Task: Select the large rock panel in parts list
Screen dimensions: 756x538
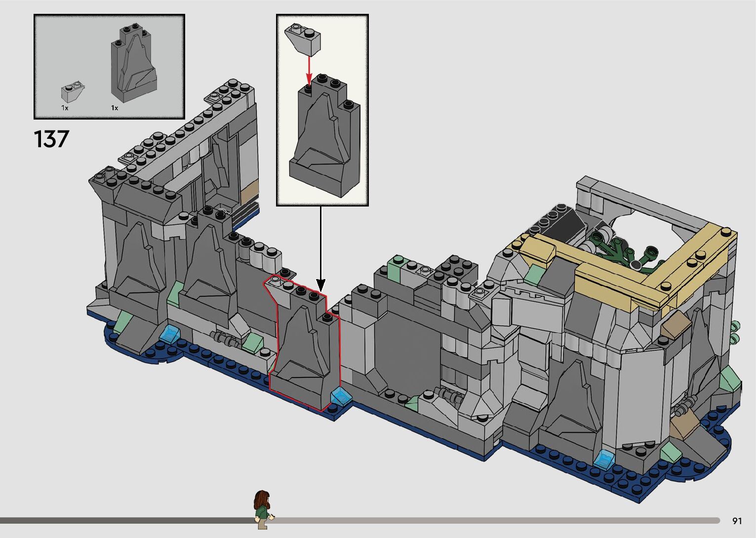Action: [133, 64]
